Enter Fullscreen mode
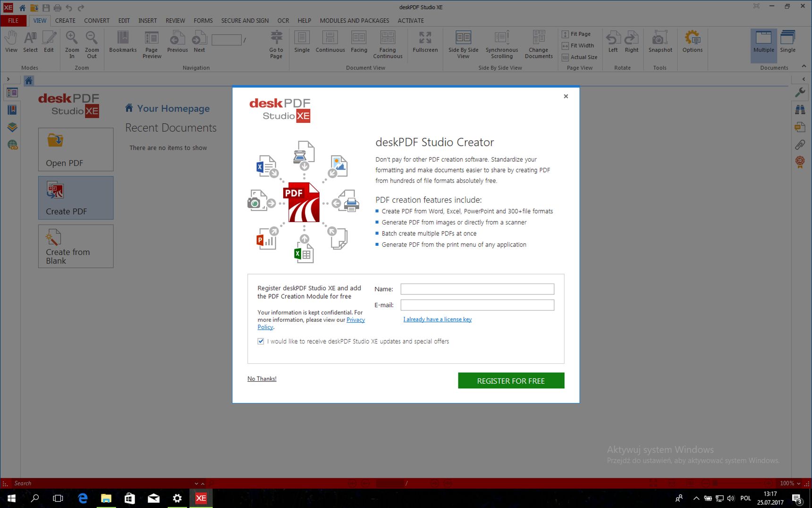This screenshot has height=508, width=812. click(x=425, y=42)
